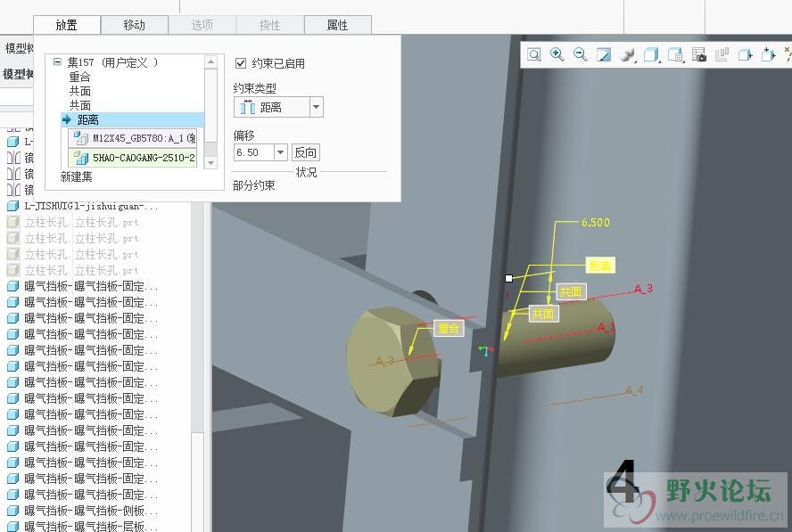Toggle the 约束已启用 checkbox

[x=241, y=63]
